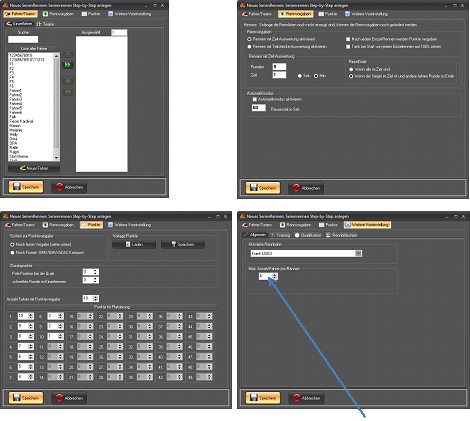Save in the window showing the driver list
The height and width of the screenshot is (421, 470).
coord(26,187)
